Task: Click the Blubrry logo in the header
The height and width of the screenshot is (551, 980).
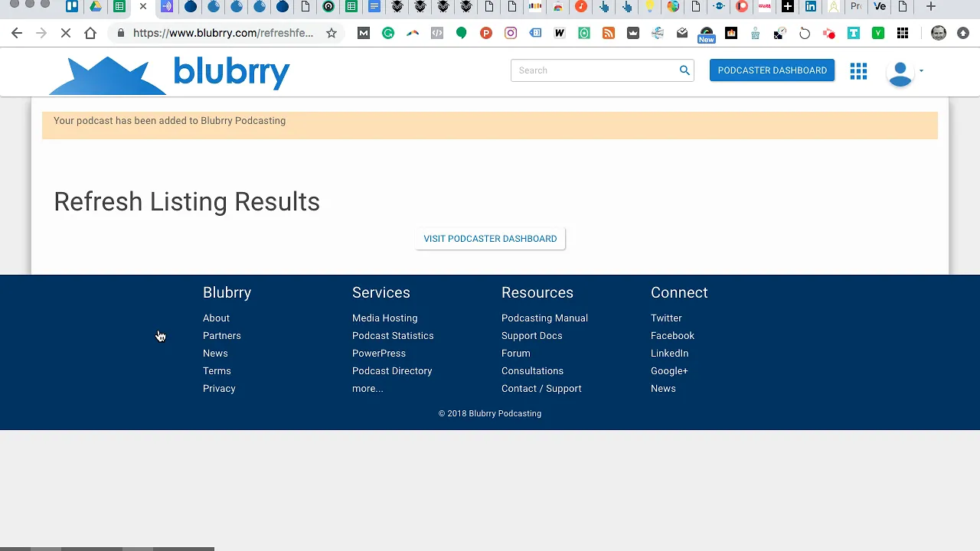Action: 169,75
